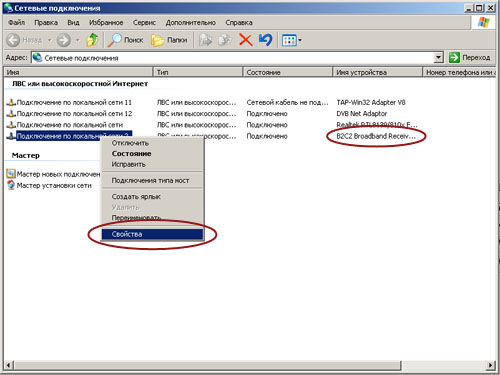Click B2C2 Broadband Receiver device name
The height and width of the screenshot is (375, 500).
[x=376, y=136]
